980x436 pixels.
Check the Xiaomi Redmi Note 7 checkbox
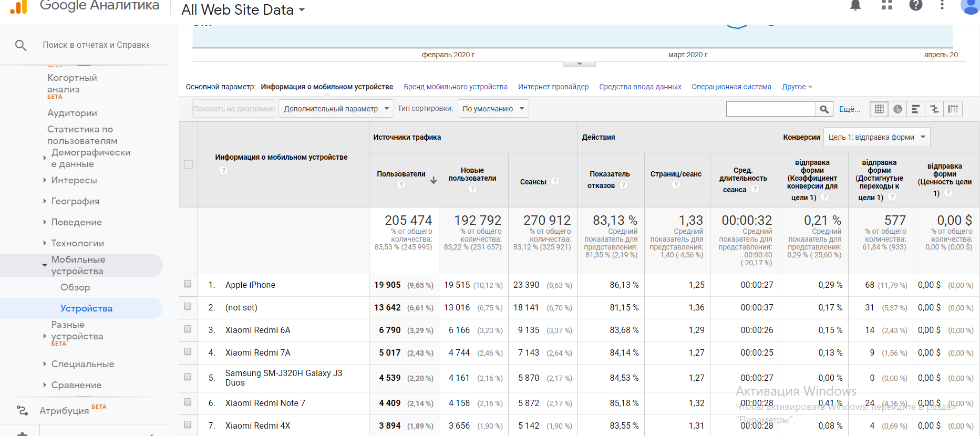tap(188, 402)
